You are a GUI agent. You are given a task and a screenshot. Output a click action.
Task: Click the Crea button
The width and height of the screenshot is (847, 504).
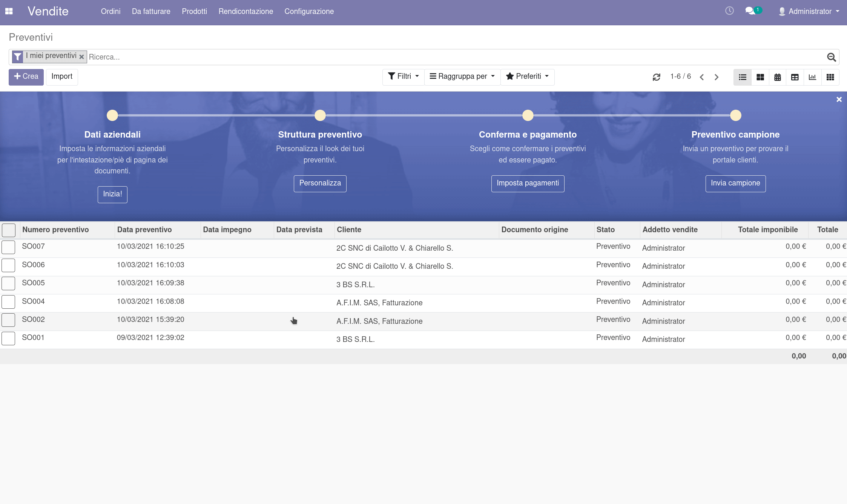26,77
